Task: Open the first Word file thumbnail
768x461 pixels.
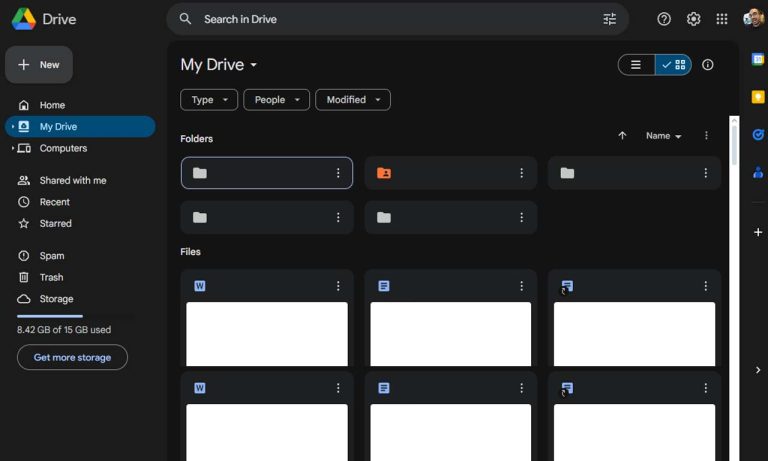Action: 267,334
